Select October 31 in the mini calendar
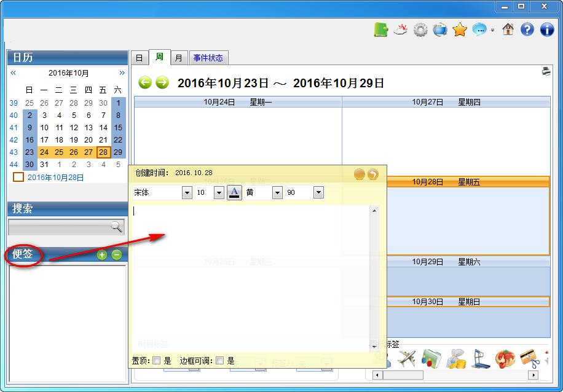563x392 pixels. pos(44,165)
